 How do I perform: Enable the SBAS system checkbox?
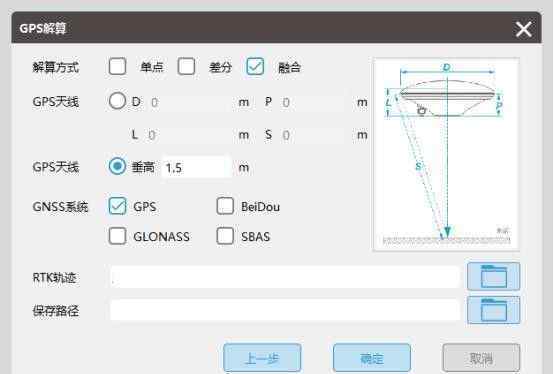(225, 236)
